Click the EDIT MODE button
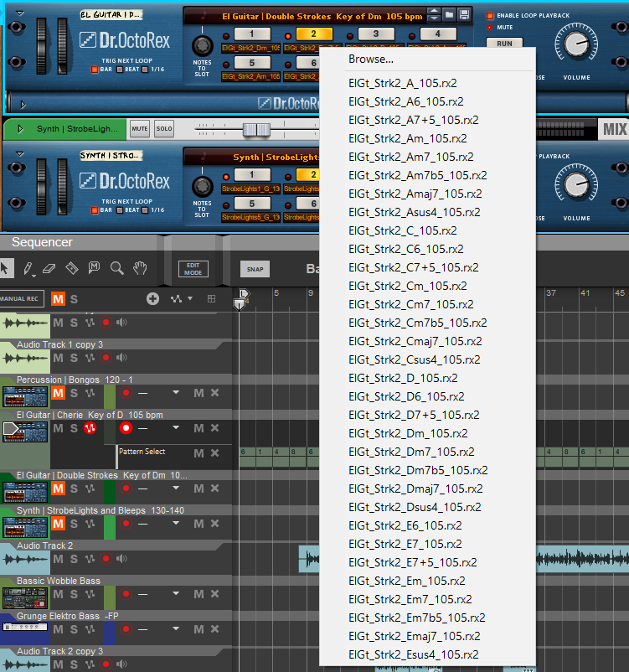629x672 pixels. (193, 269)
